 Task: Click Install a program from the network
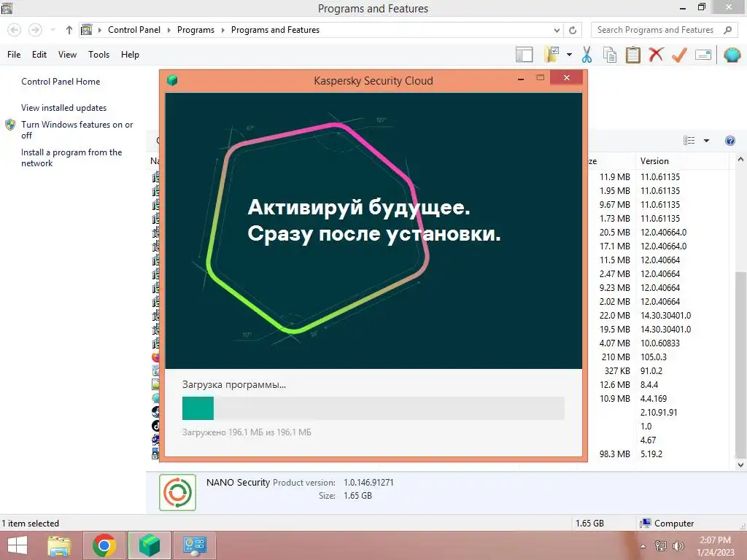[x=71, y=157]
